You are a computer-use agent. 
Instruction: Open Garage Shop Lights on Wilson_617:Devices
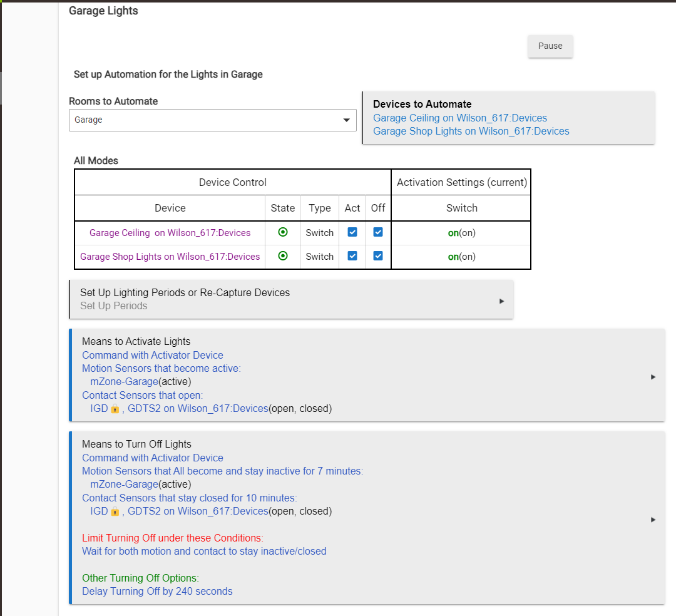(x=471, y=131)
